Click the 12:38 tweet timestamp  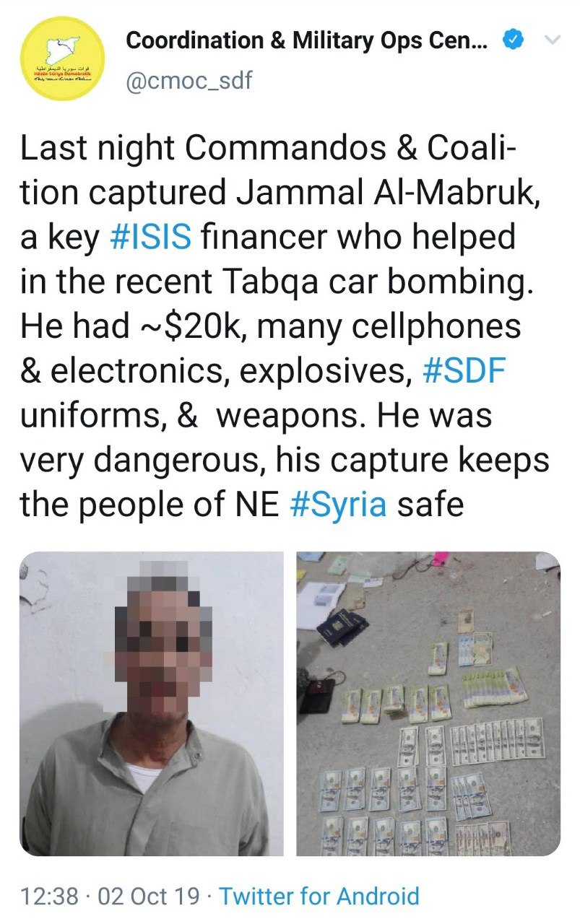[x=49, y=897]
